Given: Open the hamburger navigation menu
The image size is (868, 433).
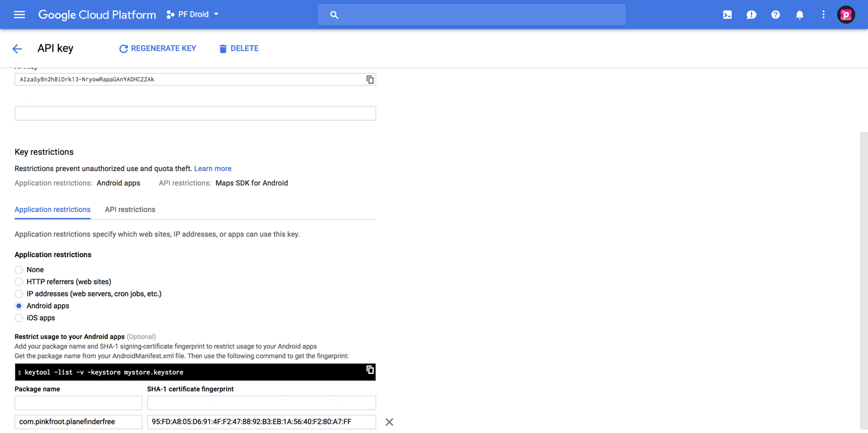Looking at the screenshot, I should 19,14.
